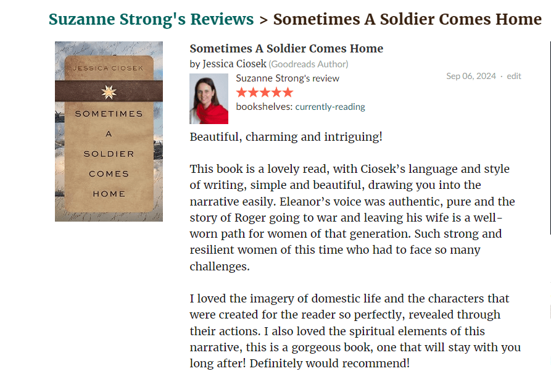551x392 pixels.
Task: Click the first rating star
Action: (241, 93)
